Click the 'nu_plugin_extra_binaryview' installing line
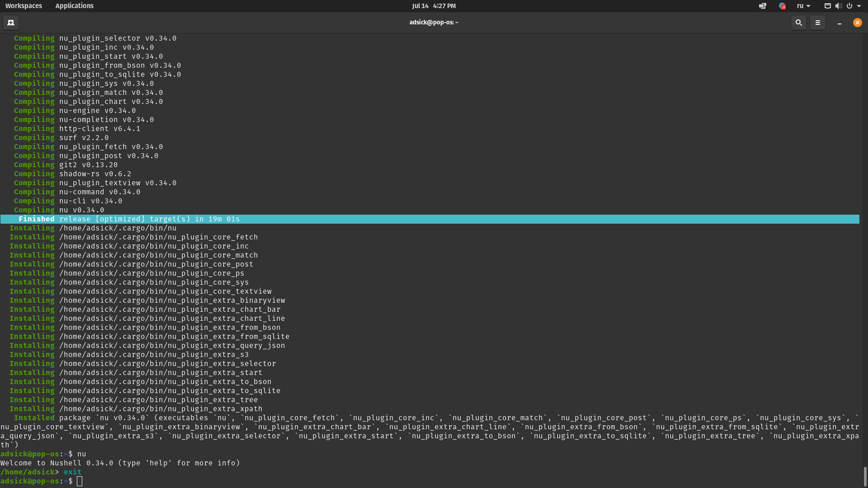868x488 pixels. pos(147,300)
